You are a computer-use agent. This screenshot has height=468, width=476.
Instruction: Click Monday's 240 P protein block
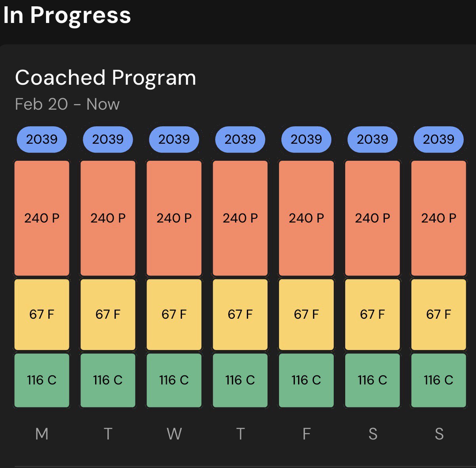click(x=42, y=218)
